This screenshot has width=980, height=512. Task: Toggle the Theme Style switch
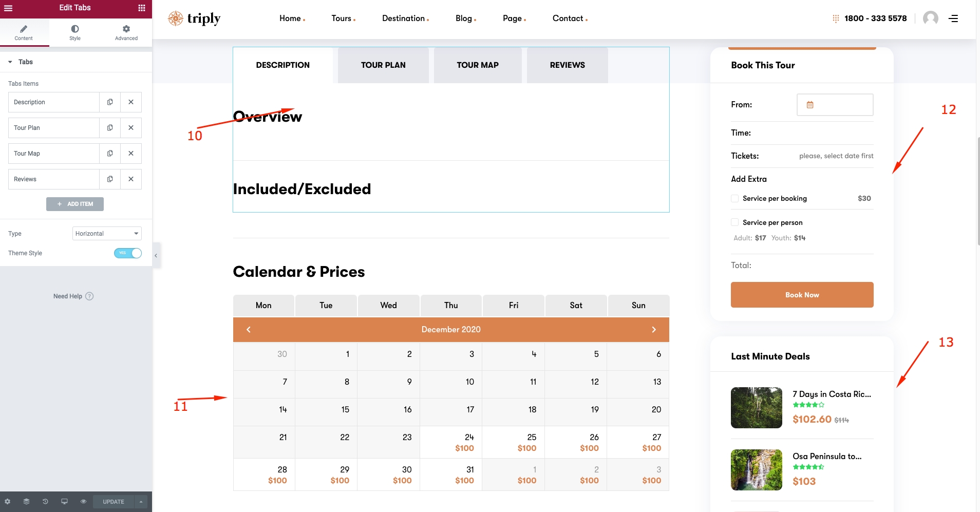tap(128, 253)
